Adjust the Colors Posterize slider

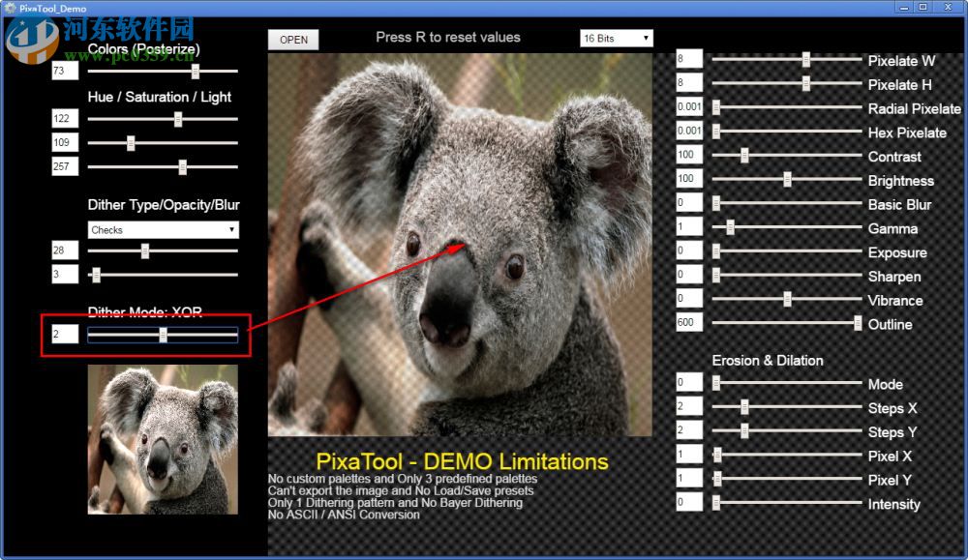coord(196,71)
